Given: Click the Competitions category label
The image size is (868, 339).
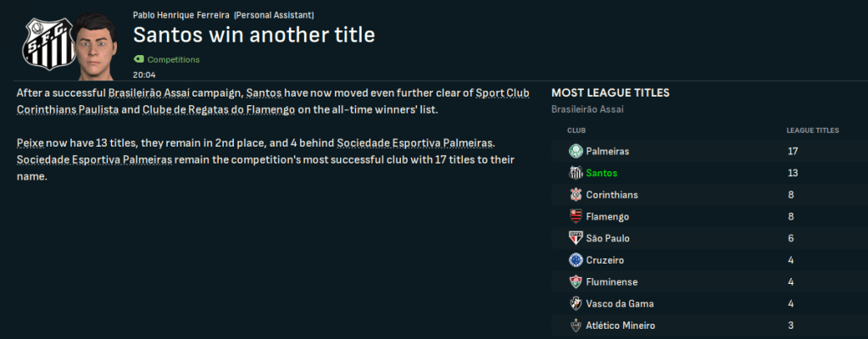Looking at the screenshot, I should pos(173,60).
